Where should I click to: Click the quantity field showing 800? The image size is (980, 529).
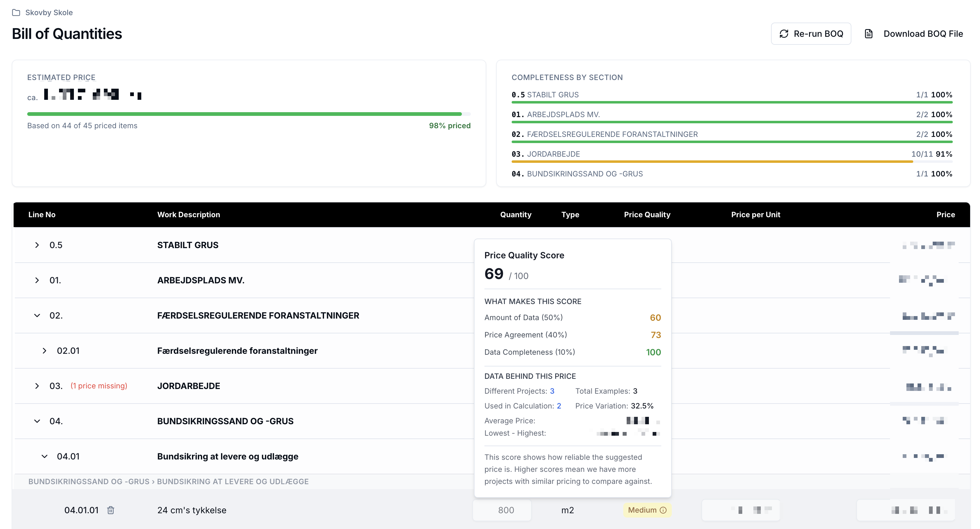(502, 510)
